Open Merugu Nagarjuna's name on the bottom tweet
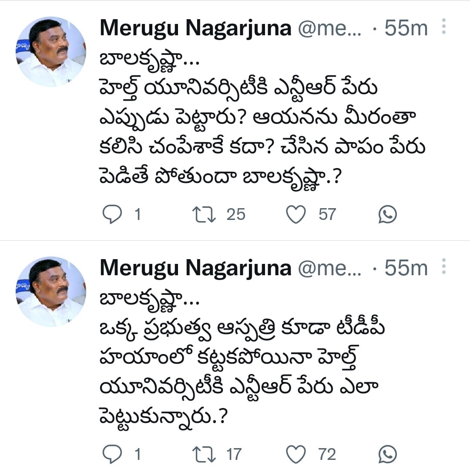 coord(195,269)
